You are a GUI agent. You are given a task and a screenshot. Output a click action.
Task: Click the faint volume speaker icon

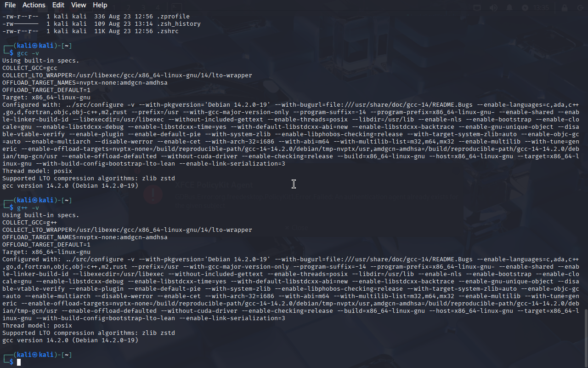point(493,8)
